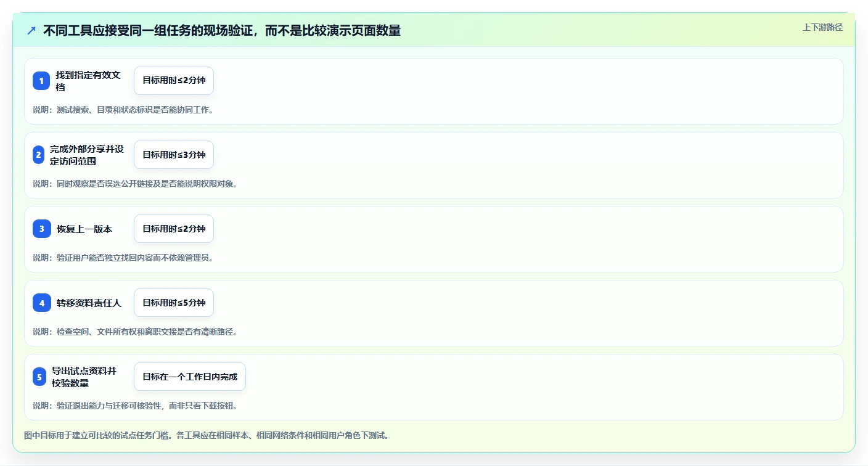The image size is (868, 466).
Task: Click the note 验证用户能否独立找回内容
Action: coord(123,258)
